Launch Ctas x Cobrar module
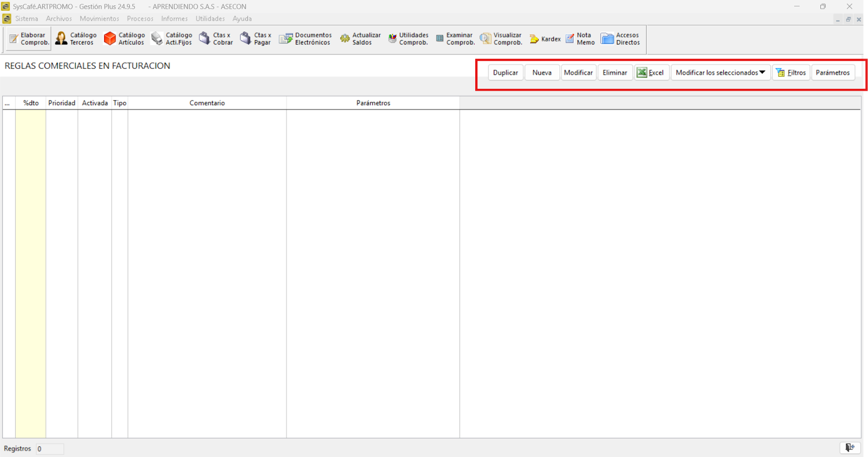Image resolution: width=868 pixels, height=457 pixels. click(216, 39)
